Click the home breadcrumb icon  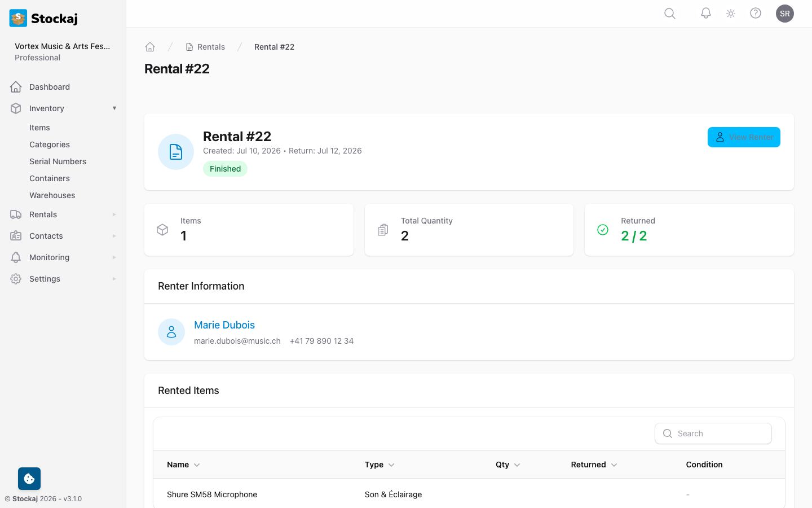[x=150, y=46]
